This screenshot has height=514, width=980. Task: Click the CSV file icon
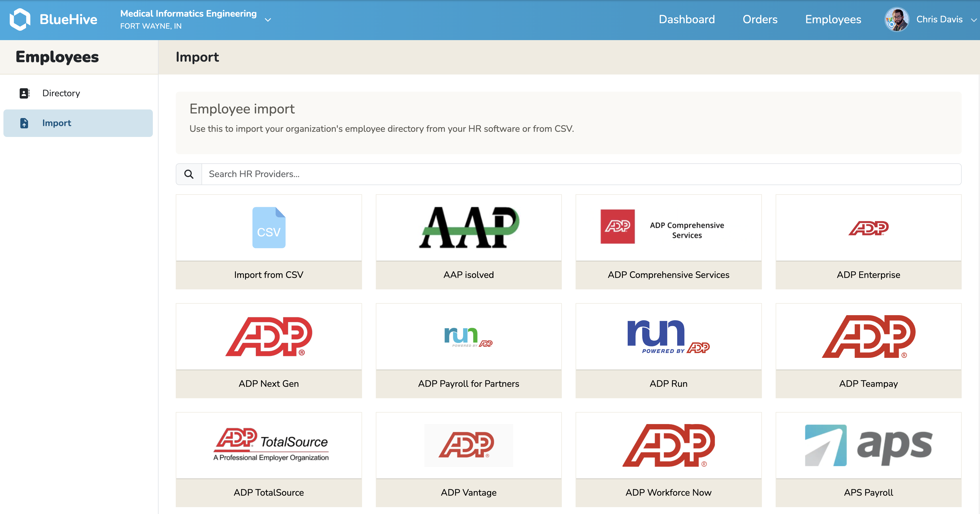tap(268, 228)
